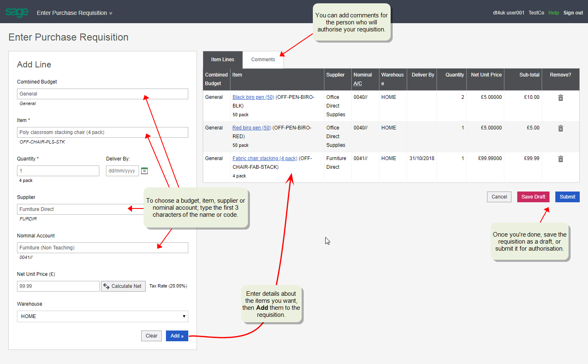Image resolution: width=588 pixels, height=364 pixels.
Task: Sign out of the application
Action: point(573,12)
